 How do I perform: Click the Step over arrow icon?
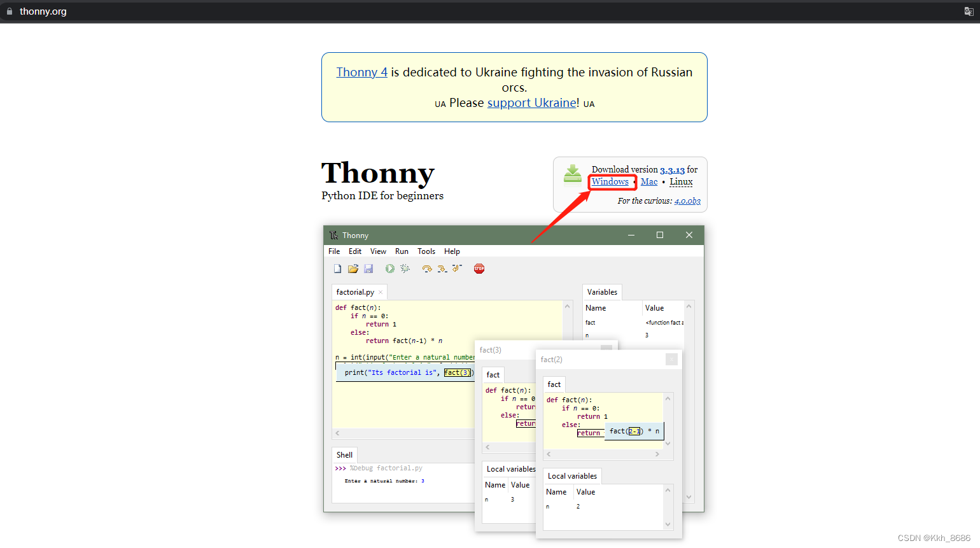point(427,269)
